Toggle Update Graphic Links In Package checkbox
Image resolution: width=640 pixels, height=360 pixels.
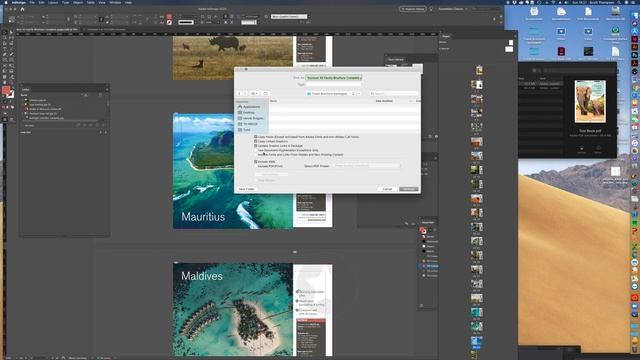pyautogui.click(x=256, y=146)
